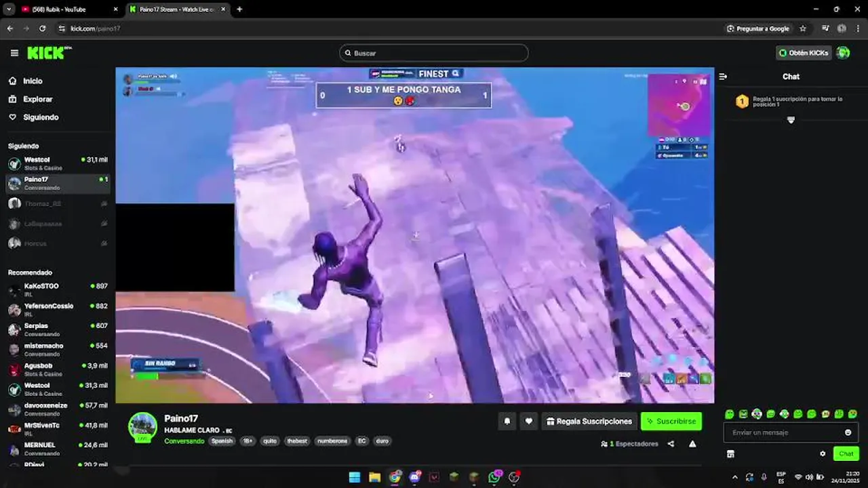This screenshot has width=868, height=488.
Task: Send message with green Chat button
Action: click(846, 453)
